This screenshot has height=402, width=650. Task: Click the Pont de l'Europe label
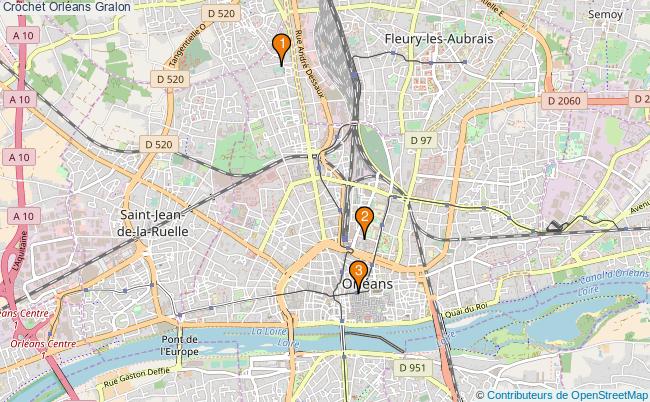click(x=179, y=345)
